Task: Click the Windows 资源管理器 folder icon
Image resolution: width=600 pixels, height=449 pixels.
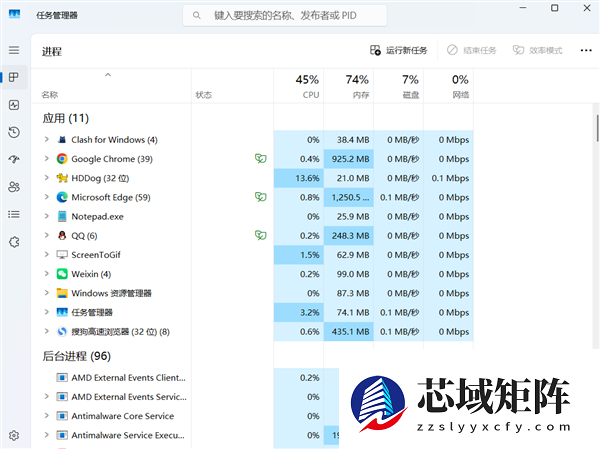Action: [62, 293]
